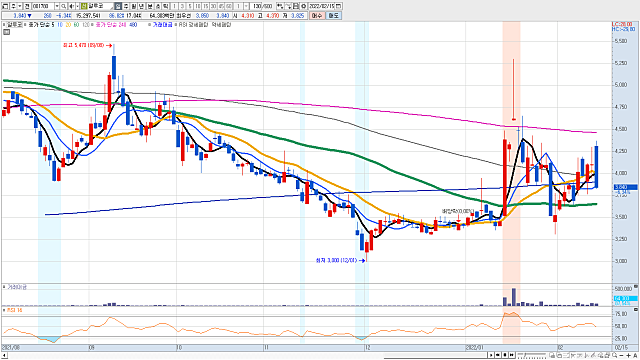The width and height of the screenshot is (640, 360).
Task: Select the 1 interval button
Action: coord(174,6)
